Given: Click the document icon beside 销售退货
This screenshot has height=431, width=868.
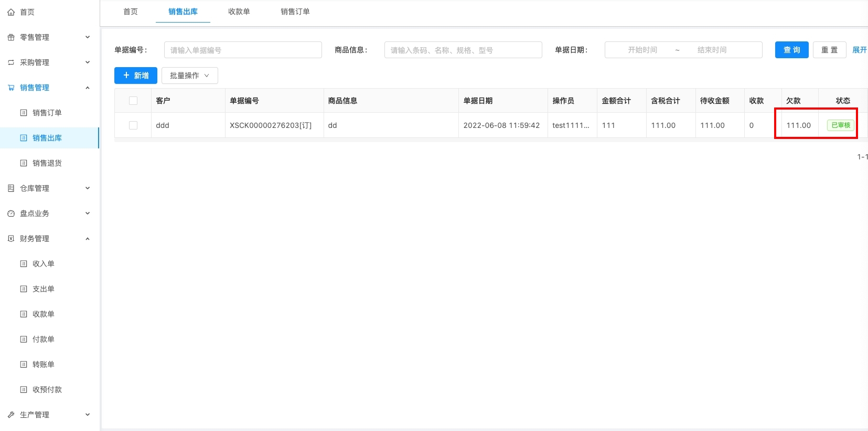Looking at the screenshot, I should point(24,163).
